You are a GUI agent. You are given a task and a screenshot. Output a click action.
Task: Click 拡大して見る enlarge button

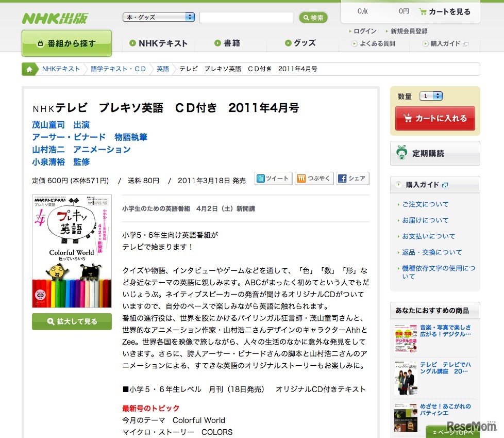(x=72, y=321)
